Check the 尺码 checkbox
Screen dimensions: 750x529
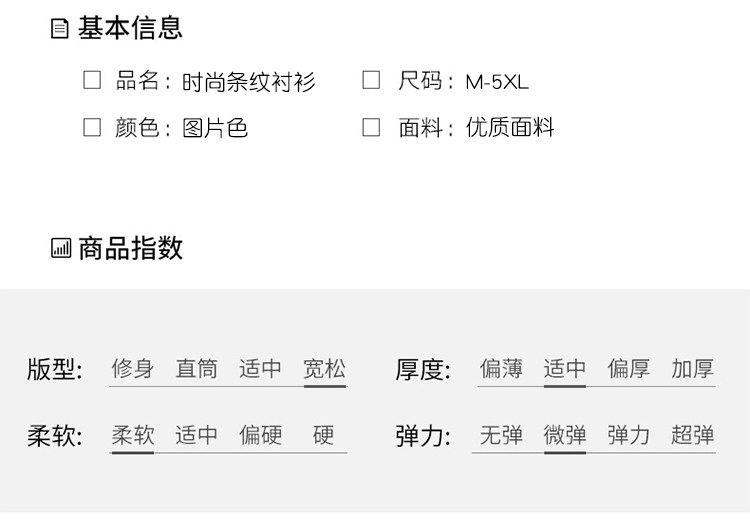[x=371, y=80]
